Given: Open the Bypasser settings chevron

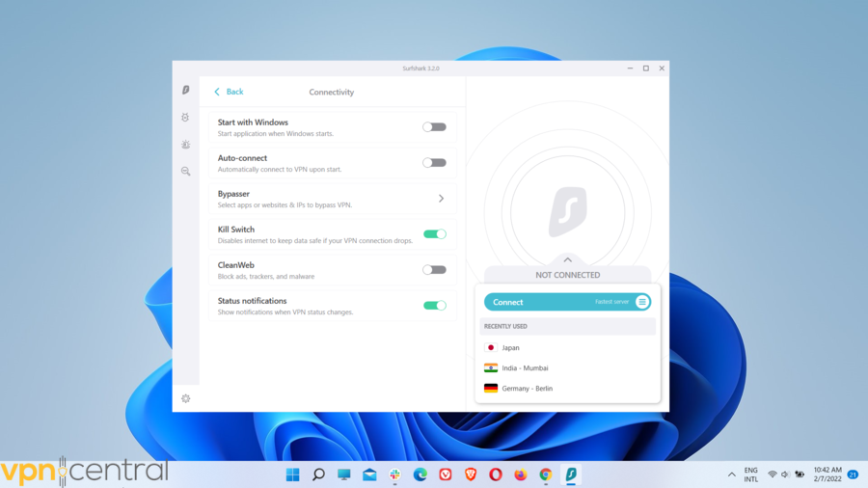Looking at the screenshot, I should click(441, 199).
